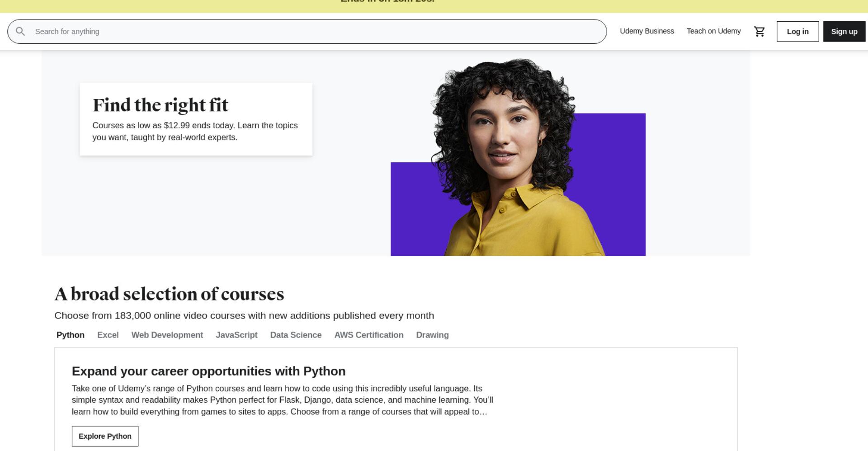Viewport: 868px width, 451px height.
Task: Open the Drawing tab
Action: pos(433,335)
